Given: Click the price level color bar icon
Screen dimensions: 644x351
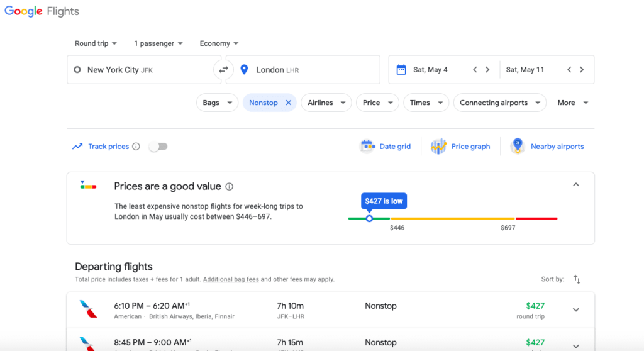Looking at the screenshot, I should pos(88,185).
